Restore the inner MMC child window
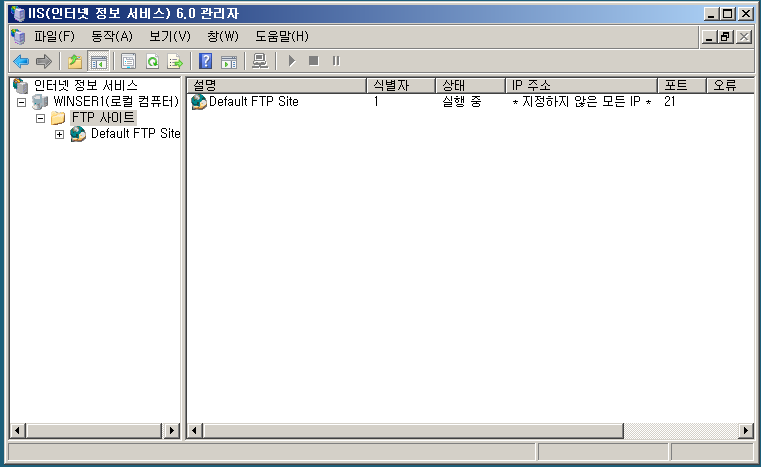Viewport: 761px width, 467px height. point(726,37)
